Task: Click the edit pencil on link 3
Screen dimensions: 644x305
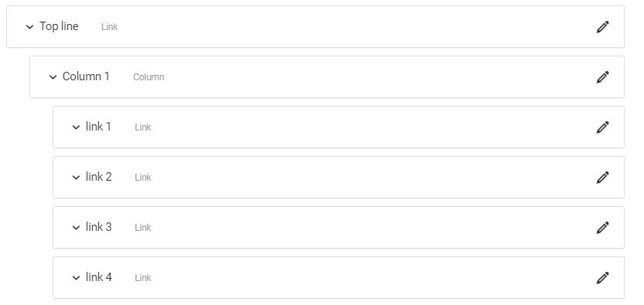Action: pyautogui.click(x=602, y=228)
